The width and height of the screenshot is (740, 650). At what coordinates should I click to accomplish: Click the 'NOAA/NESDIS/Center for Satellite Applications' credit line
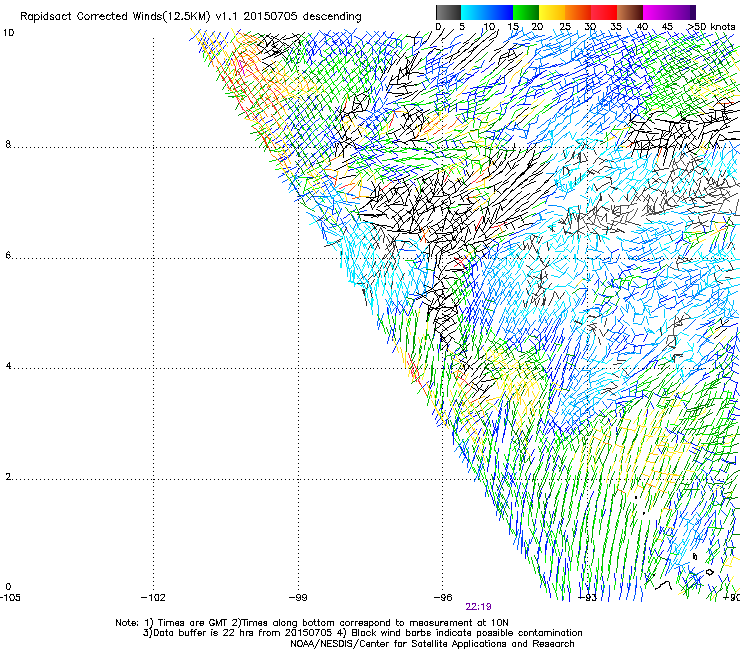pos(432,644)
